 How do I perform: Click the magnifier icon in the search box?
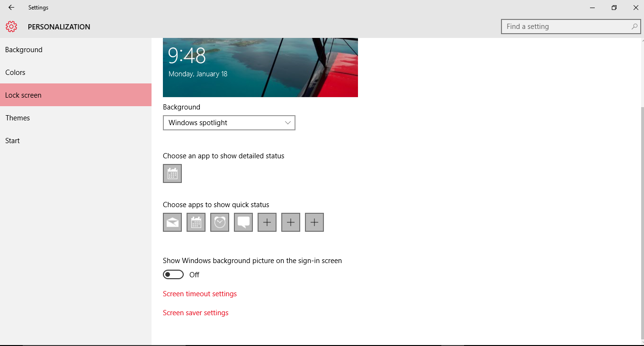pyautogui.click(x=634, y=27)
